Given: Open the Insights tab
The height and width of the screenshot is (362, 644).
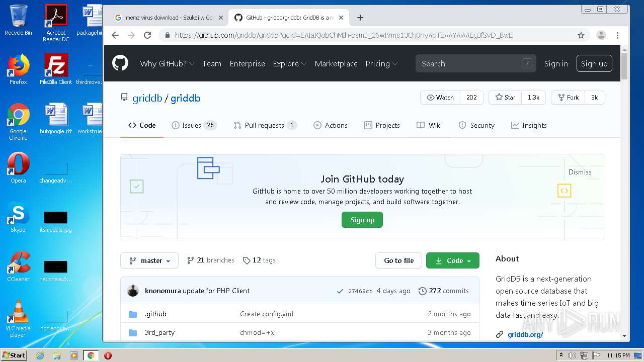Looking at the screenshot, I should point(529,125).
